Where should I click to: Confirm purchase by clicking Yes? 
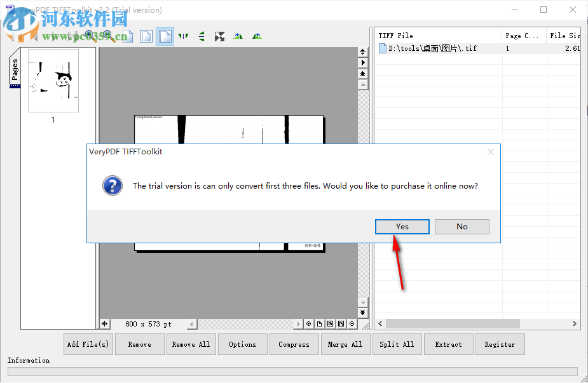[402, 226]
